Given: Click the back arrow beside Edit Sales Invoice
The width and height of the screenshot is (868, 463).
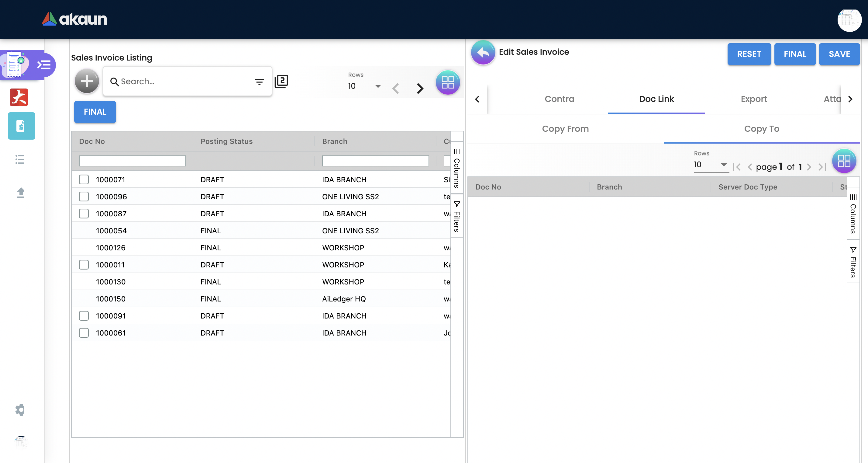Looking at the screenshot, I should pos(483,53).
